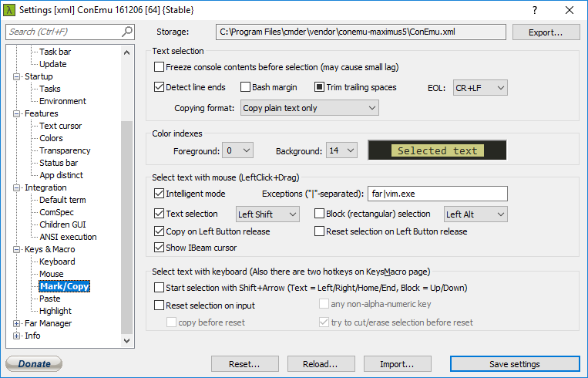The height and width of the screenshot is (378, 588).
Task: Collapse the Startup tree node
Action: 16,76
